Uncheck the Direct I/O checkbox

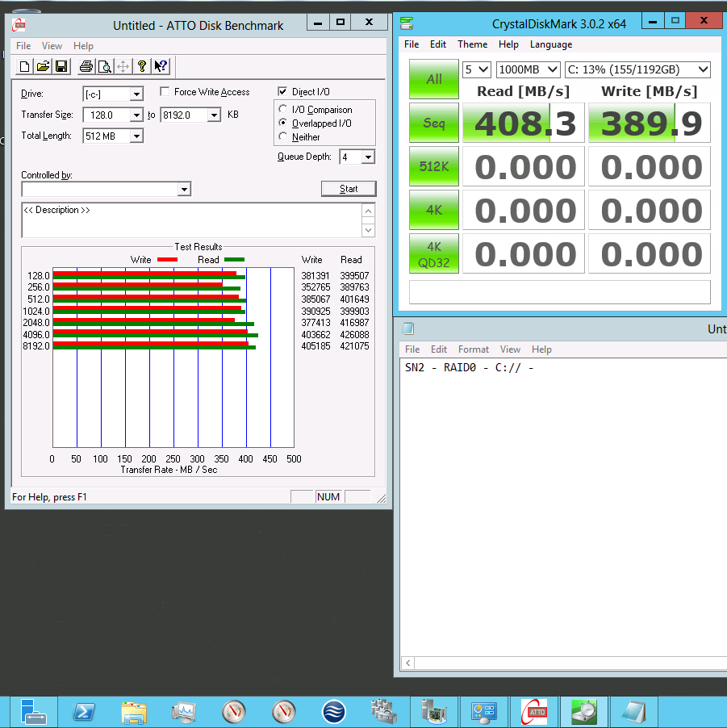click(x=282, y=91)
